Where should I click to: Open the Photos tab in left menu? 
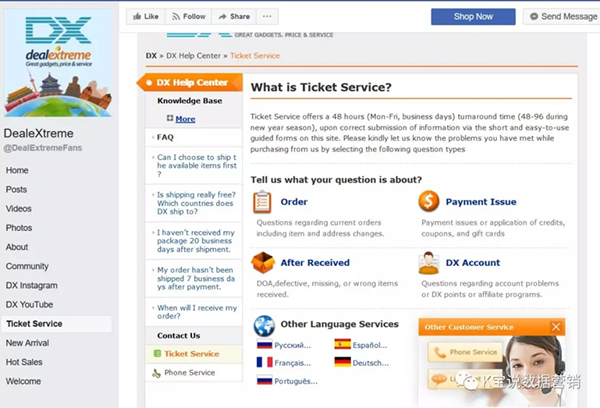click(x=19, y=228)
